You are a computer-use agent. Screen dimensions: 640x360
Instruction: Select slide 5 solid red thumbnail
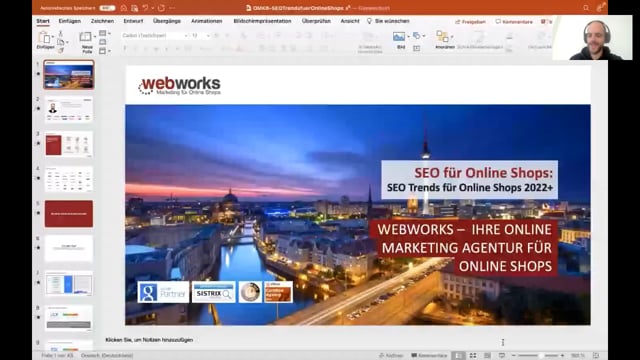[69, 213]
